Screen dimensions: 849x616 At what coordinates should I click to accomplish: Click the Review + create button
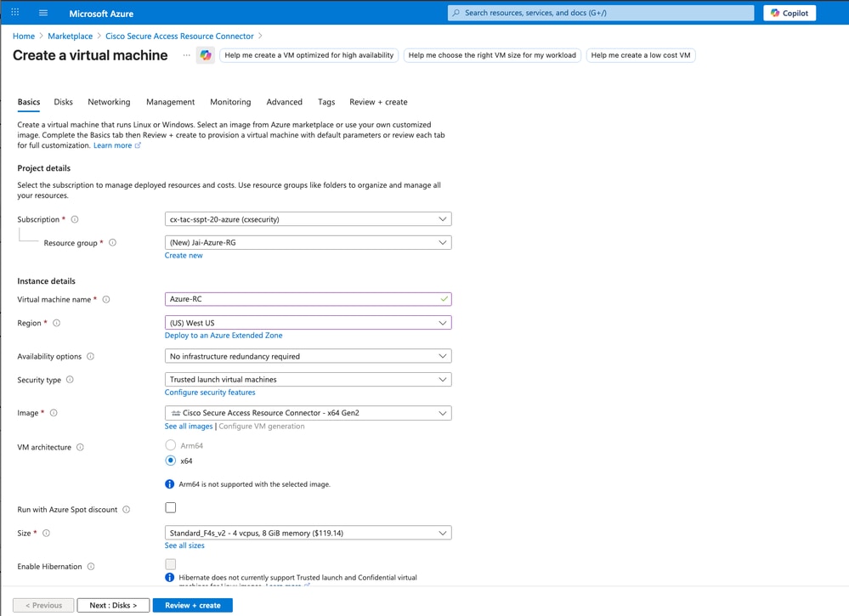(193, 605)
